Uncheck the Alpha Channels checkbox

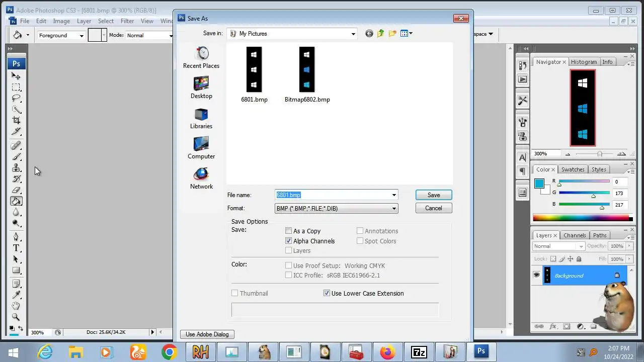point(289,241)
